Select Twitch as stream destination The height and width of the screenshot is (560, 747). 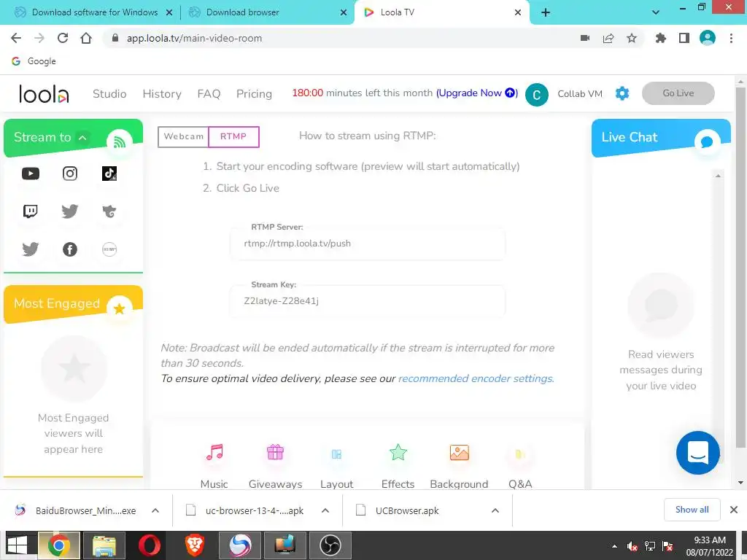(x=31, y=211)
